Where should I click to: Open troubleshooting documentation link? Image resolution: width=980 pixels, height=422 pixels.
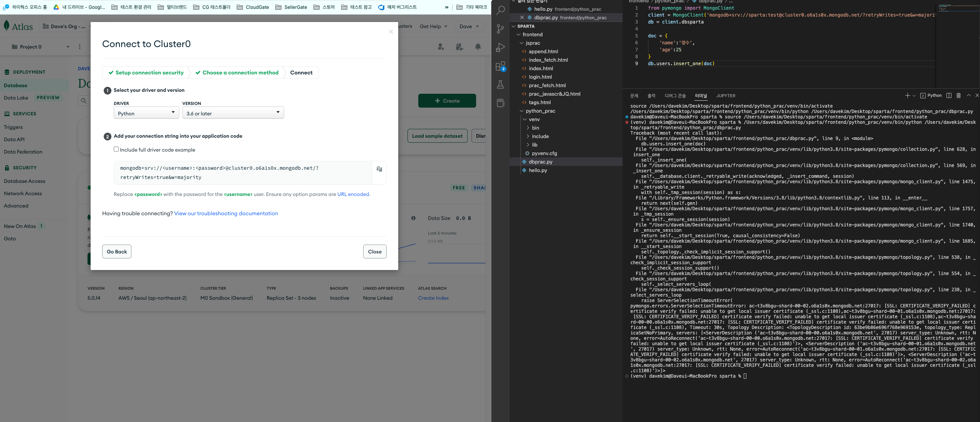click(x=226, y=214)
